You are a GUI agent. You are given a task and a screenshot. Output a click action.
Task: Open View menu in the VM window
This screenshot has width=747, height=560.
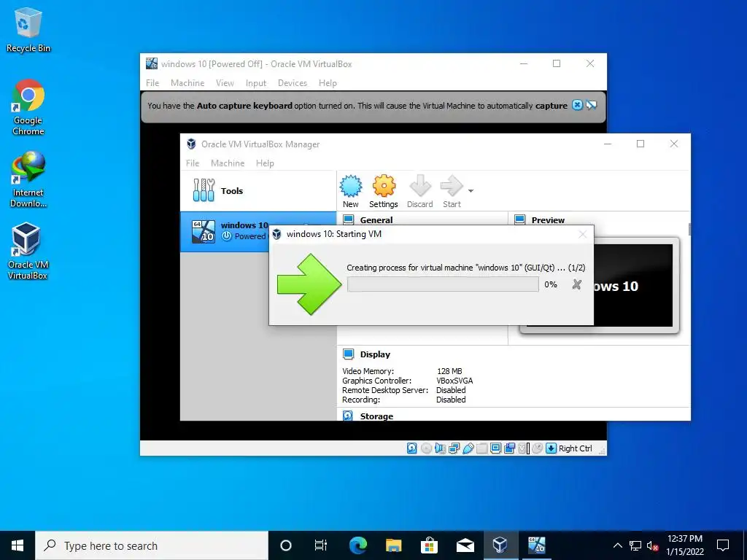click(225, 83)
